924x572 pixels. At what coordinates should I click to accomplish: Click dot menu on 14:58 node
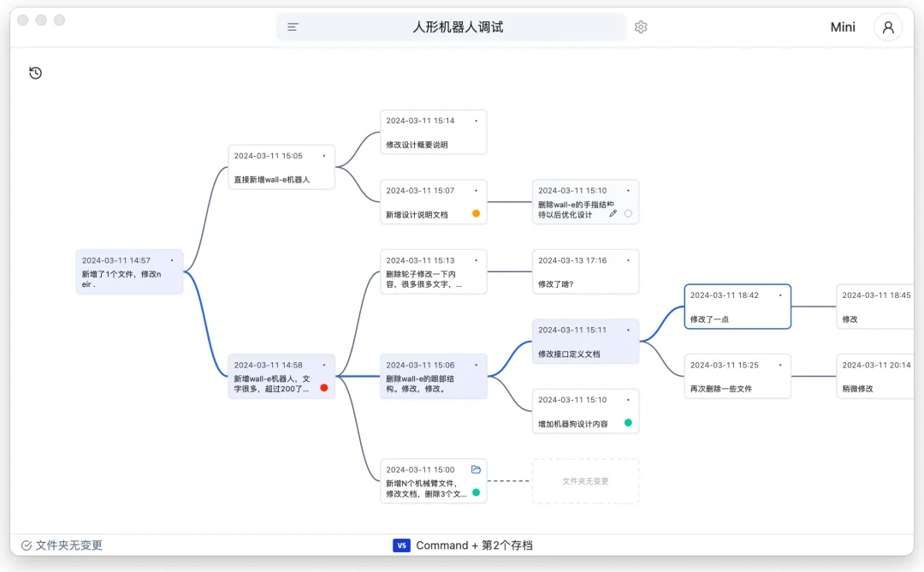[324, 365]
